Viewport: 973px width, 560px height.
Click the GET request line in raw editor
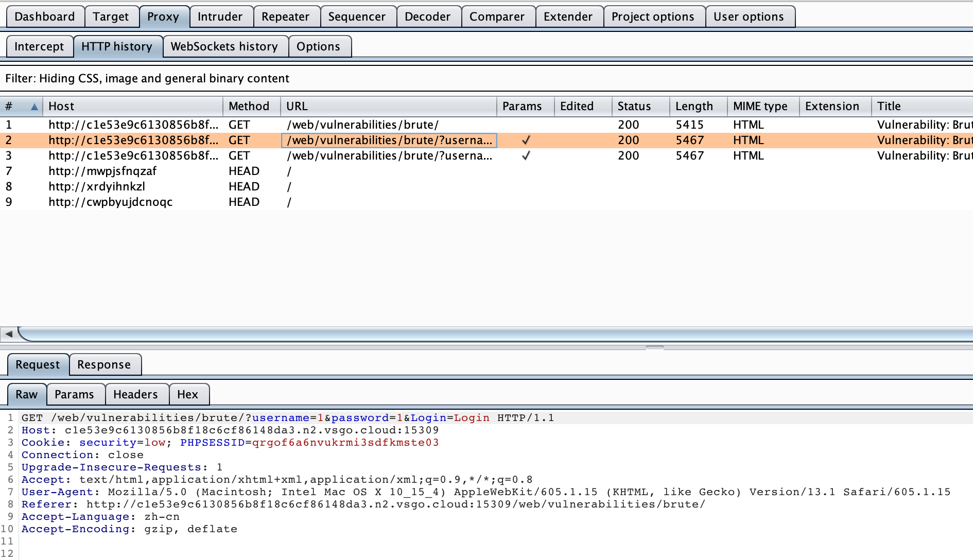click(288, 418)
